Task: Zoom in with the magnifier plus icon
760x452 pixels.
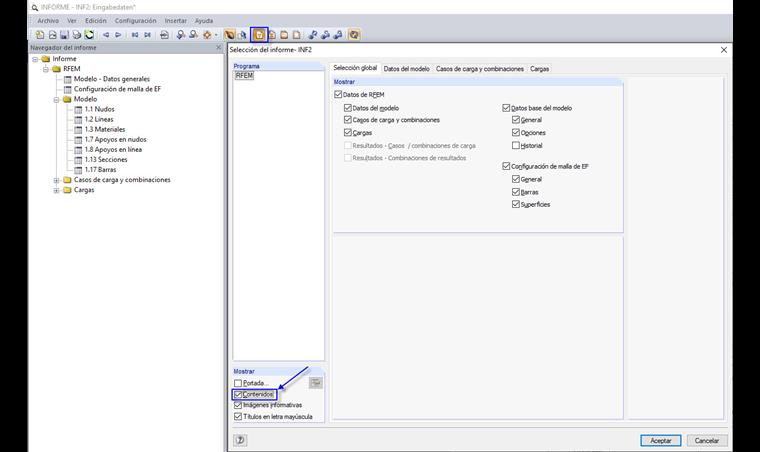Action: [x=181, y=35]
